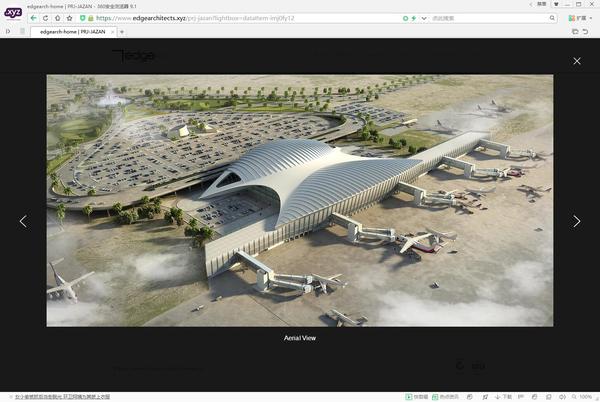Click the padlock icon in address bar
Image resolution: width=600 pixels, height=402 pixels.
click(x=91, y=18)
